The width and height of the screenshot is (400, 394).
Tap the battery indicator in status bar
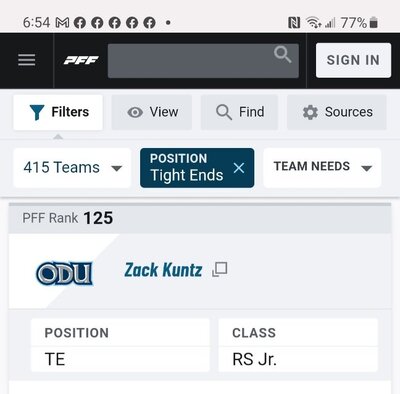tap(374, 23)
